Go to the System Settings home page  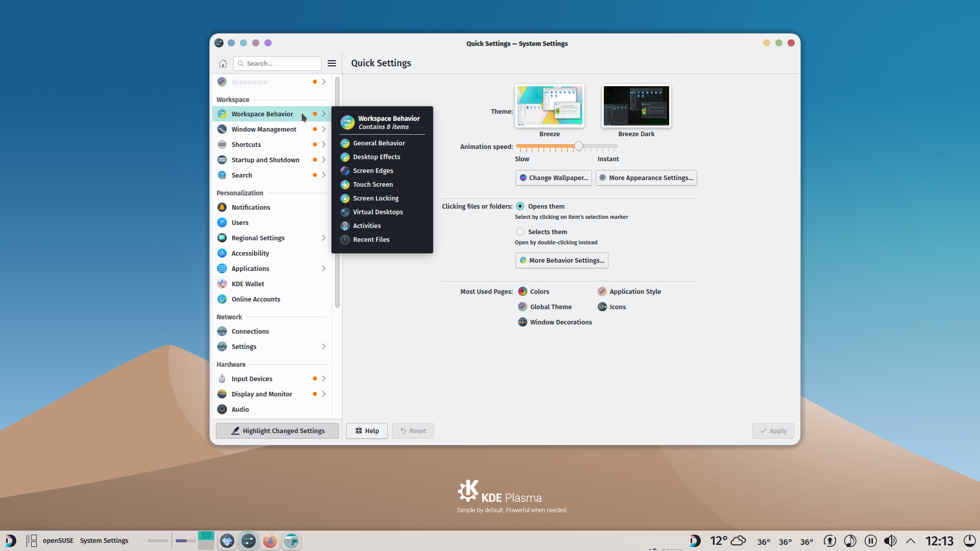pos(223,63)
